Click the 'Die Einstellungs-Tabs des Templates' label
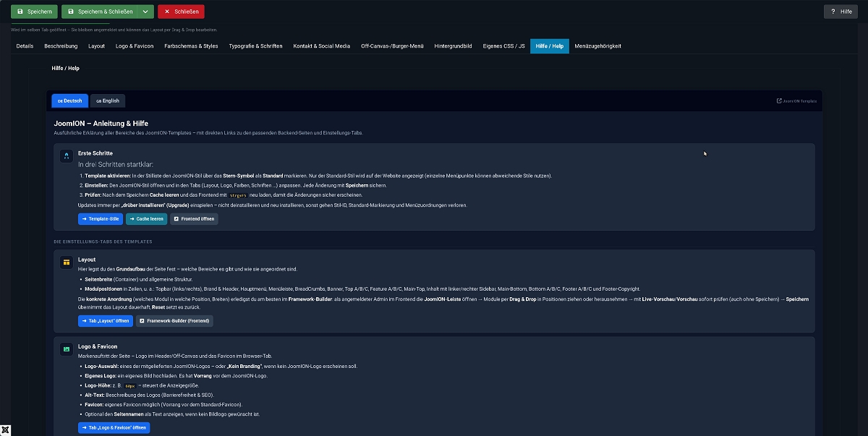 [103, 241]
